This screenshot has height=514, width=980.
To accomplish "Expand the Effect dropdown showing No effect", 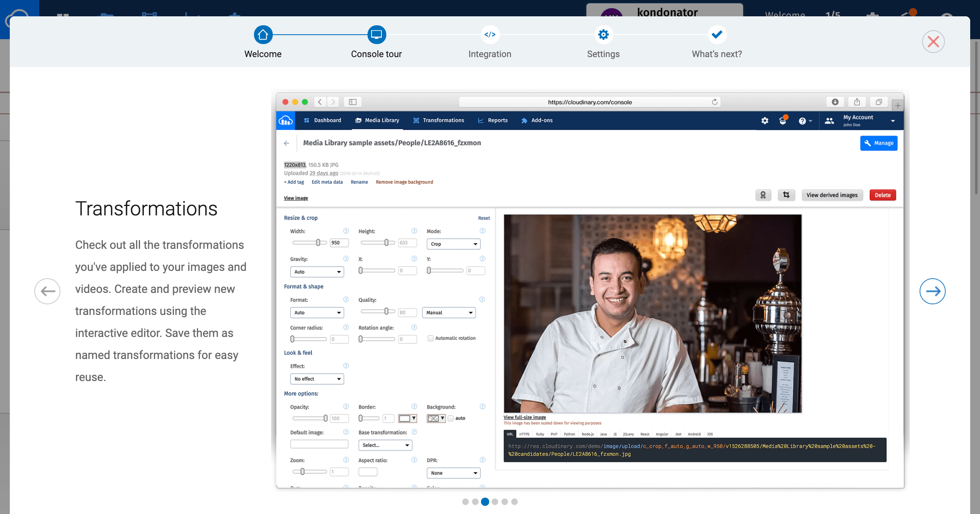I will click(317, 379).
